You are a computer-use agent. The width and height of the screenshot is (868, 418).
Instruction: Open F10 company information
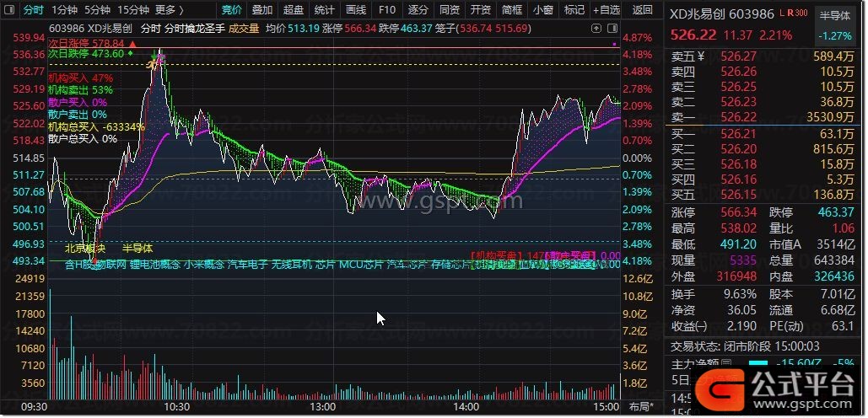(387, 9)
